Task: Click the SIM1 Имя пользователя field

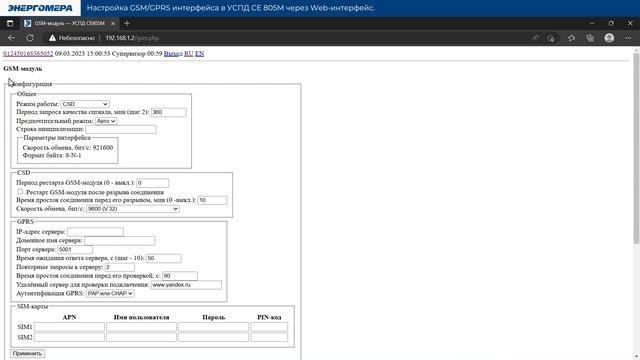Action: (x=141, y=327)
